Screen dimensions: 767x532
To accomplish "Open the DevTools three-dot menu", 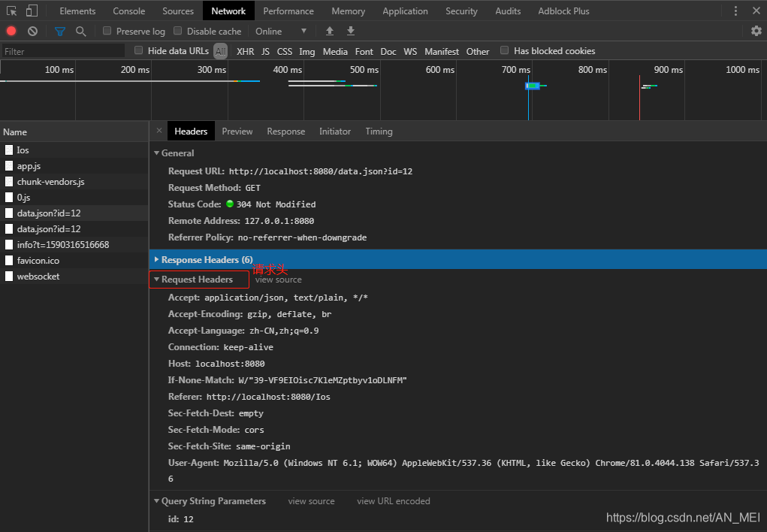I will click(x=735, y=11).
